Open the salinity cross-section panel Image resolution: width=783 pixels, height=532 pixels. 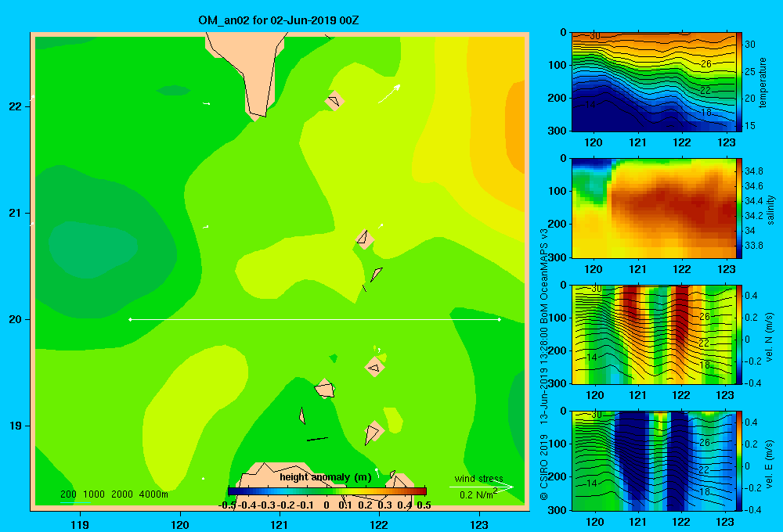[654, 209]
